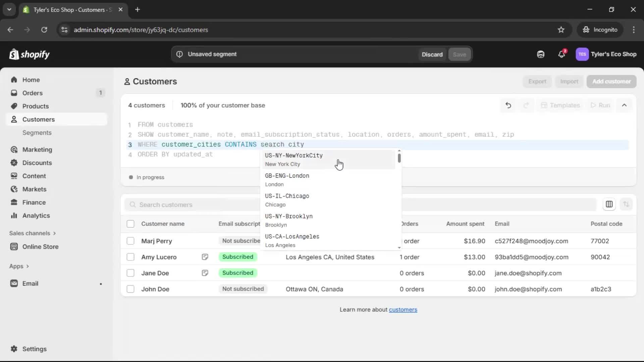Collapse the query editor with chevron
The height and width of the screenshot is (362, 644).
click(624, 105)
